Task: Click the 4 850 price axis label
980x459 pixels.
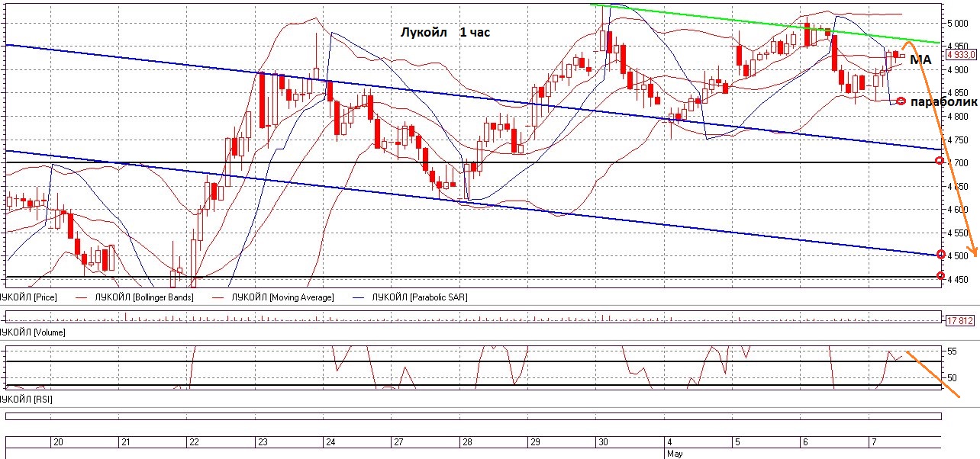Action: (958, 93)
